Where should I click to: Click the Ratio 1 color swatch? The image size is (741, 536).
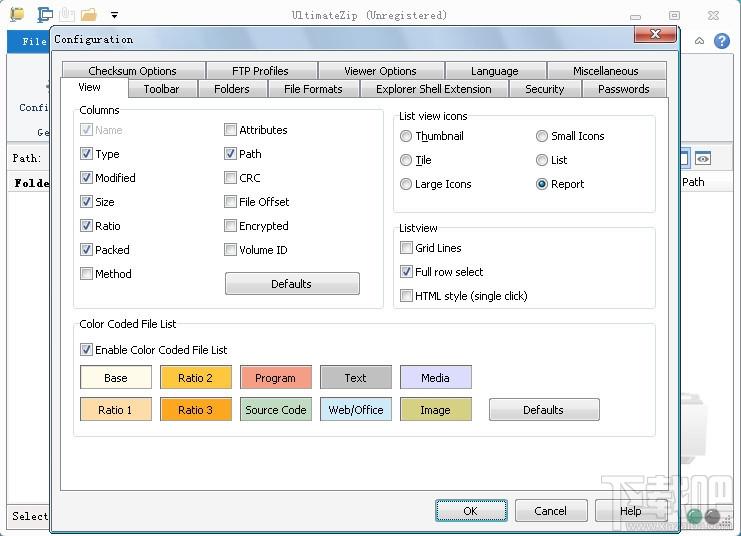pyautogui.click(x=116, y=410)
